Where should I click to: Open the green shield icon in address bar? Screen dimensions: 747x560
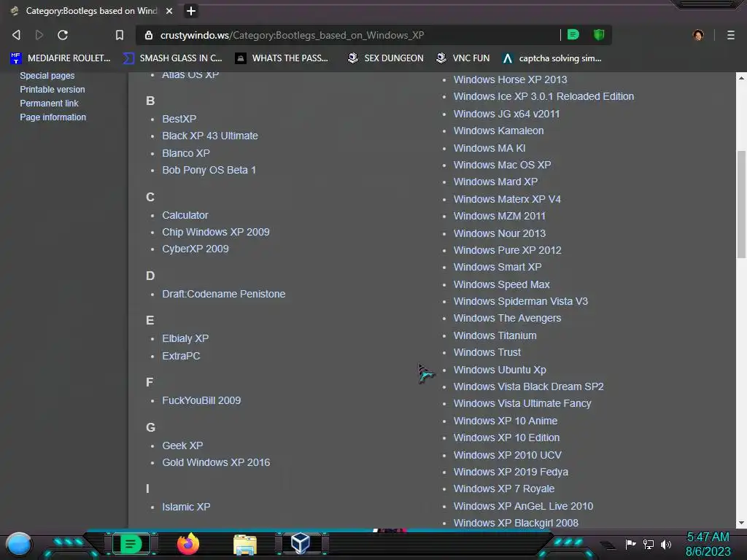pyautogui.click(x=599, y=34)
